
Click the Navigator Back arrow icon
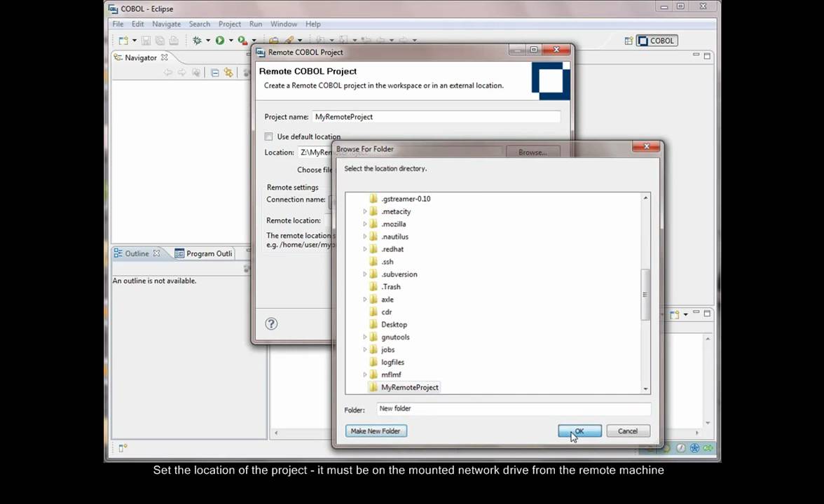pyautogui.click(x=167, y=73)
